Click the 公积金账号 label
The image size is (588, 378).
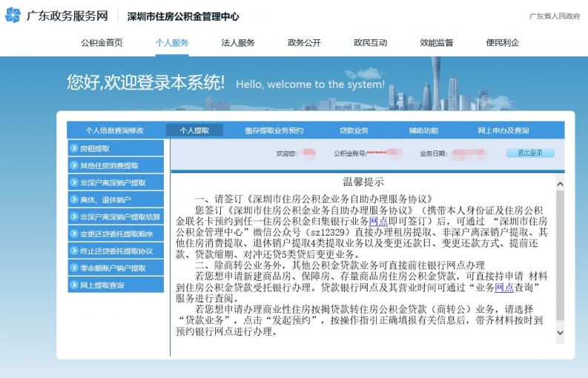tap(350, 153)
